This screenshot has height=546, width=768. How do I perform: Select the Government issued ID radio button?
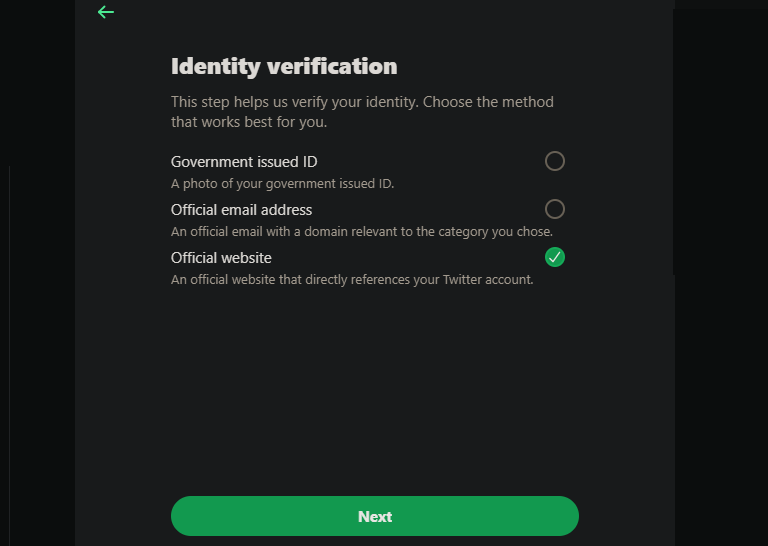point(555,161)
